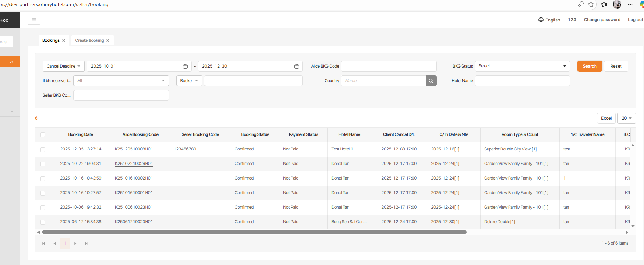Viewport: 644px width, 265px height.
Task: Check the row for booking K25120510008H01
Action: point(43,149)
